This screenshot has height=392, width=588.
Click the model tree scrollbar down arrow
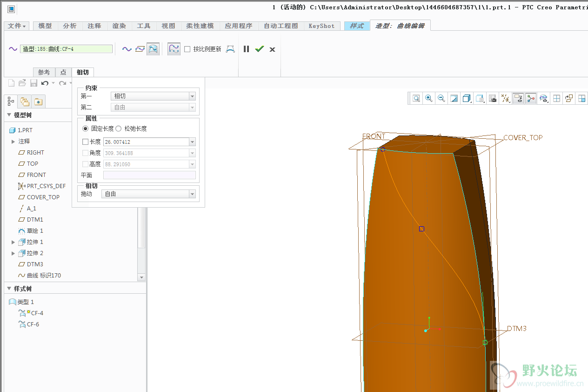point(142,277)
